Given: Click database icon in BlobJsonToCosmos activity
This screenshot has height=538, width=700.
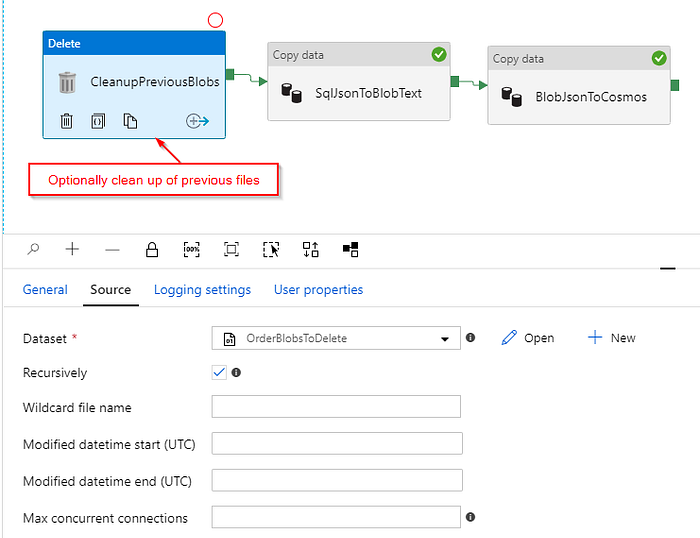Looking at the screenshot, I should pos(512,97).
